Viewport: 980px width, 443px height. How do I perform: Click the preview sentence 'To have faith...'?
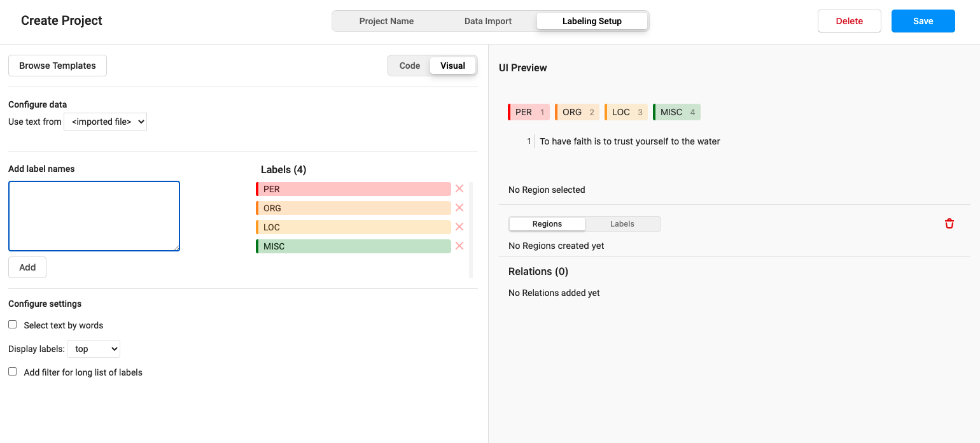tap(630, 141)
